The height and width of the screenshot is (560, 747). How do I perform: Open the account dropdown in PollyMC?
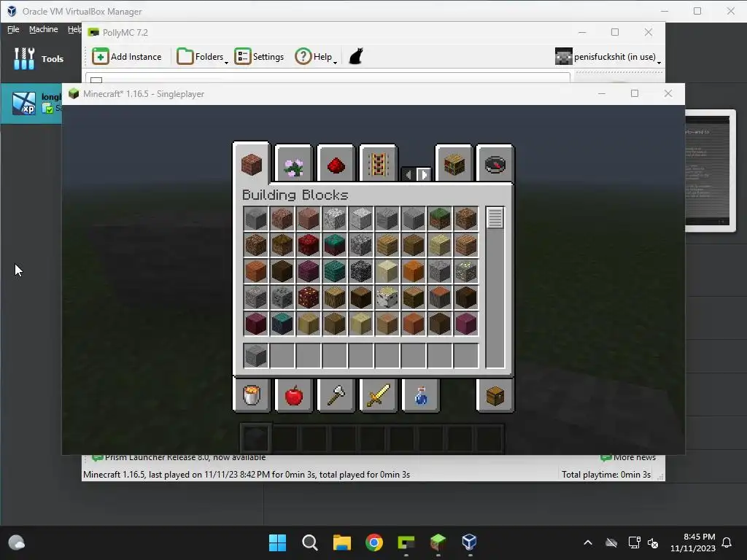click(x=608, y=57)
